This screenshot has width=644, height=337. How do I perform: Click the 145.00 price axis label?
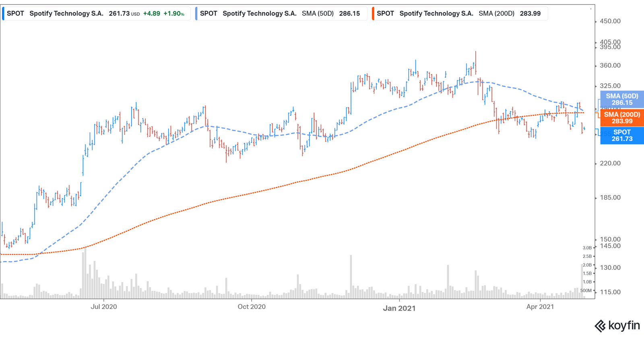[610, 246]
